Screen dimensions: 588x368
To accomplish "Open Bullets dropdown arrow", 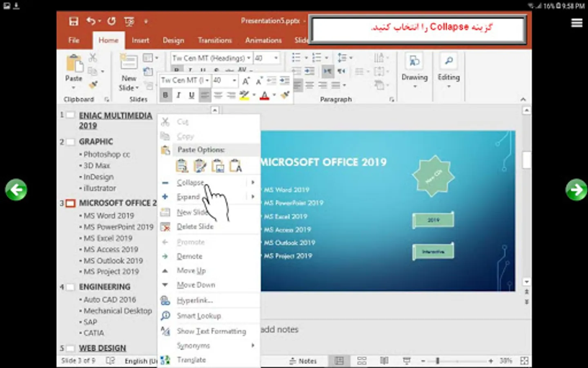I will tap(306, 58).
